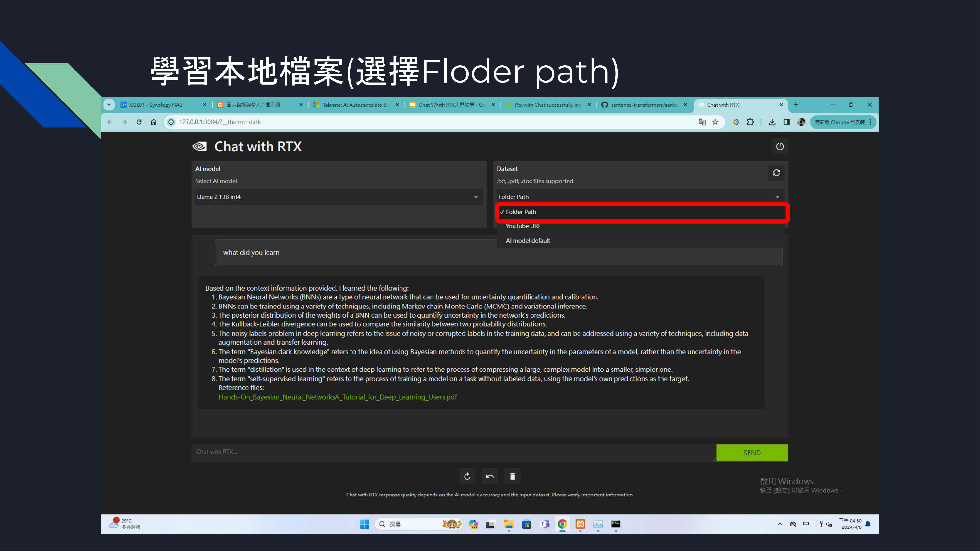Open the tab search chevron in Chrome
Screen dimensions: 980x551
click(x=109, y=105)
